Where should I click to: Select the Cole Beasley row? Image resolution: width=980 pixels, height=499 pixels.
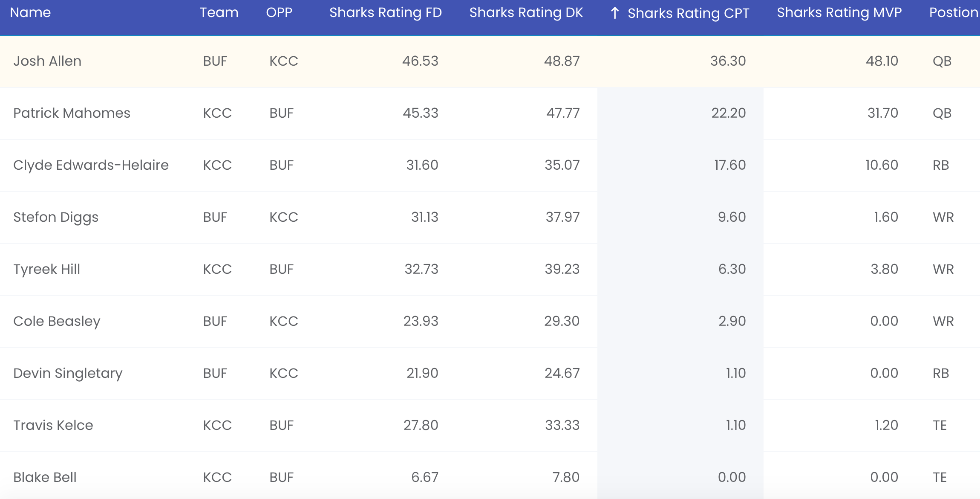[x=490, y=322]
